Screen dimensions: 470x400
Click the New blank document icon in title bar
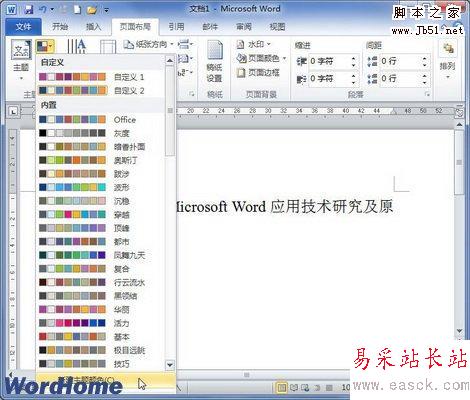pyautogui.click(x=78, y=10)
